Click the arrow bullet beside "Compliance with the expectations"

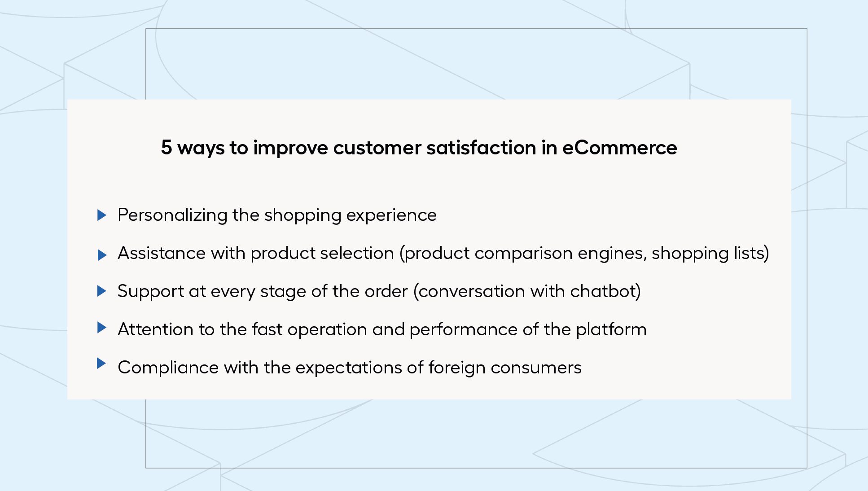point(102,364)
